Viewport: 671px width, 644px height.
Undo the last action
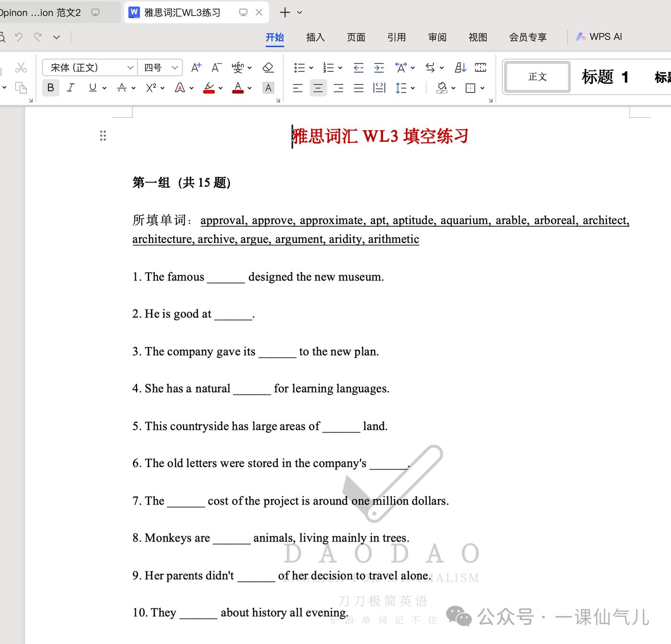point(19,37)
